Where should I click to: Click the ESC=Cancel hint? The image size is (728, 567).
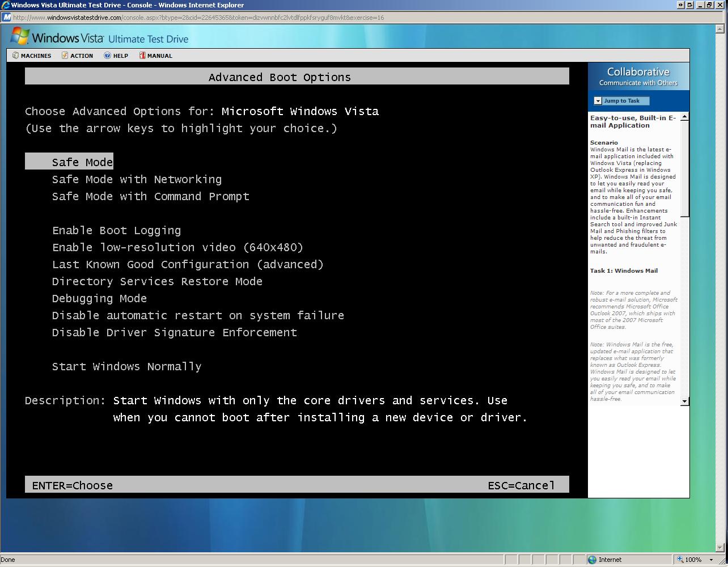pos(521,485)
